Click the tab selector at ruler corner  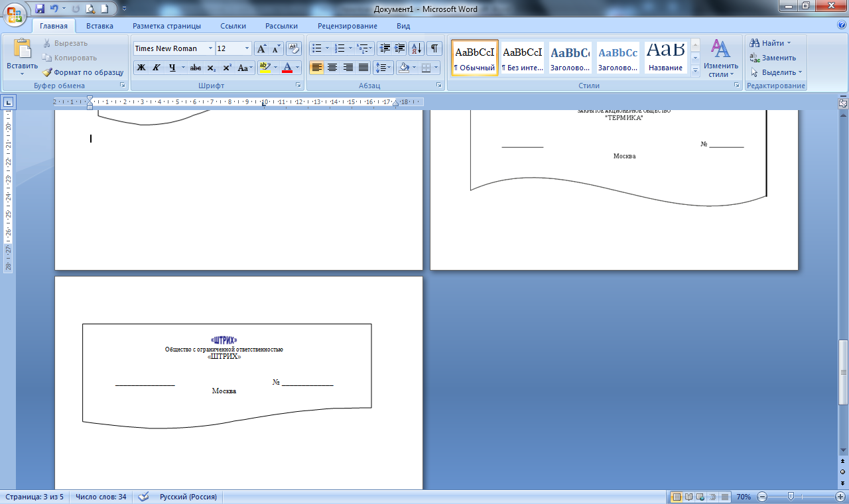[x=9, y=102]
